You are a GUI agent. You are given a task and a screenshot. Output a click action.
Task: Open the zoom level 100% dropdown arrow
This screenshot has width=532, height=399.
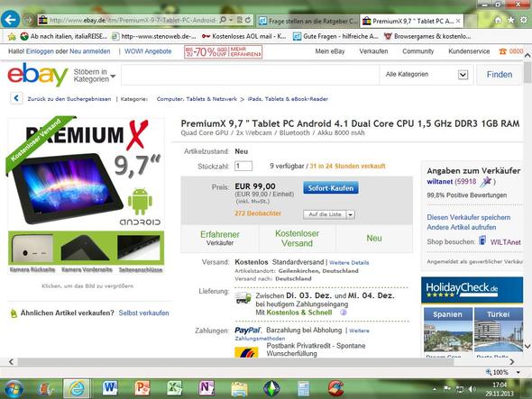tap(518, 372)
